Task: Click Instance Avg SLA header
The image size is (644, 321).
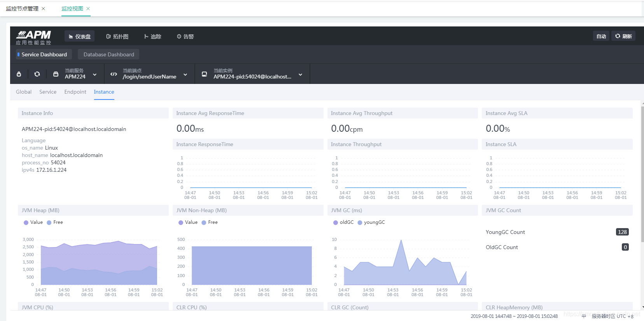Action: tap(557, 113)
